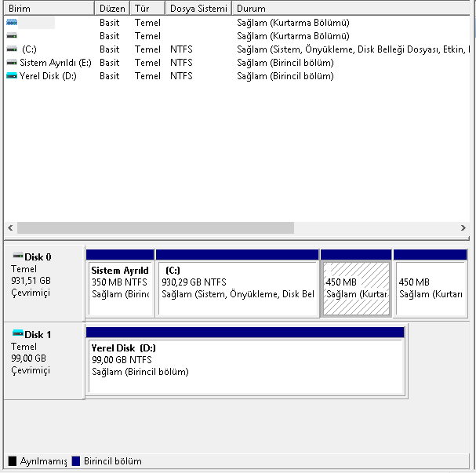Click the Sistem Ayrıldı (E:) drive icon
Image resolution: width=476 pixels, height=473 pixels.
[12, 63]
